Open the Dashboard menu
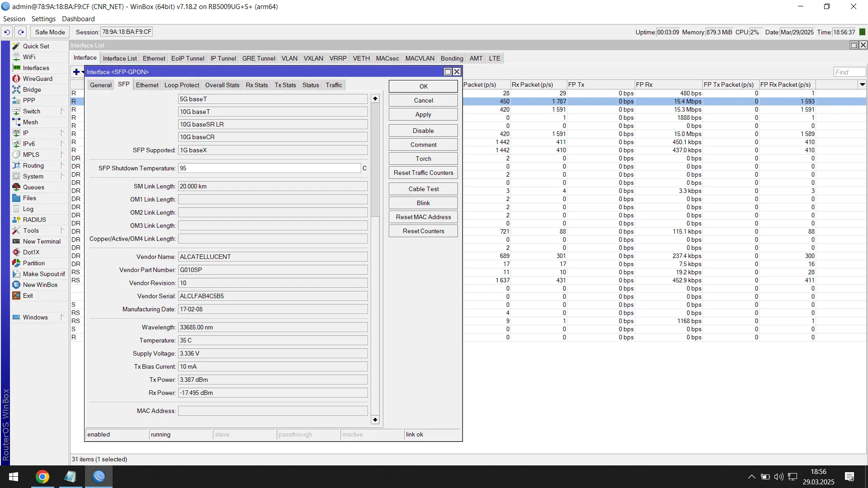The width and height of the screenshot is (868, 488). click(x=78, y=19)
